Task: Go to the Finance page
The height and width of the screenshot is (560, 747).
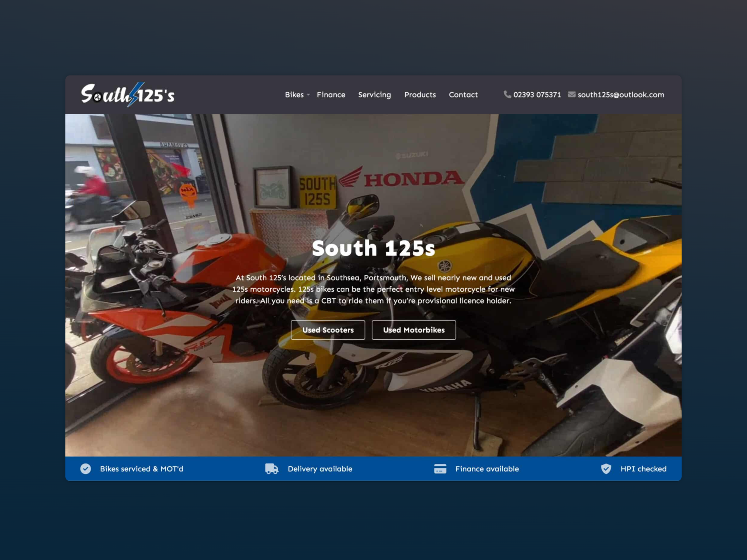Action: [x=331, y=95]
